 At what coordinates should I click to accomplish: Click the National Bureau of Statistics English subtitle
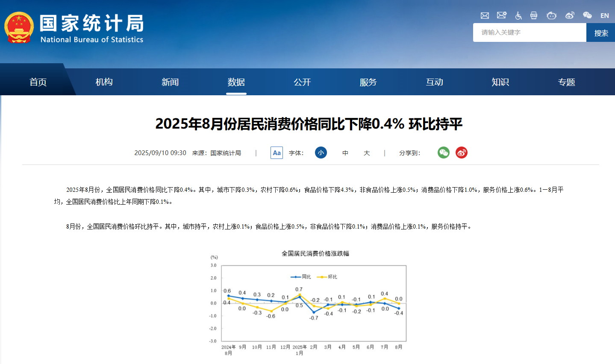pos(92,39)
